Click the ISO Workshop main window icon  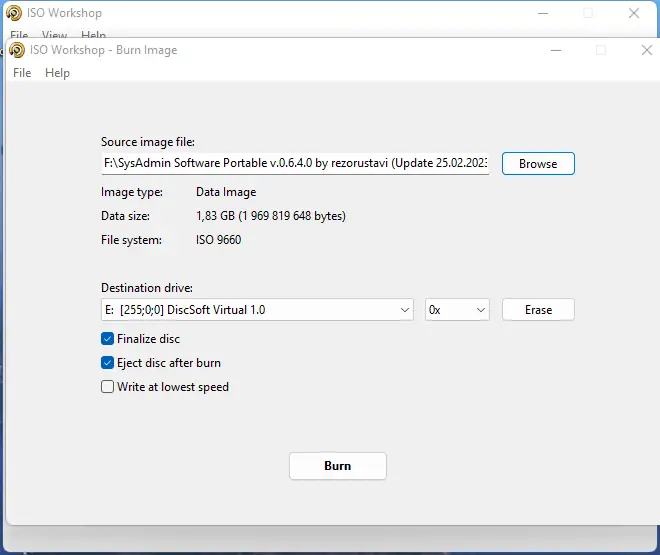click(x=13, y=14)
